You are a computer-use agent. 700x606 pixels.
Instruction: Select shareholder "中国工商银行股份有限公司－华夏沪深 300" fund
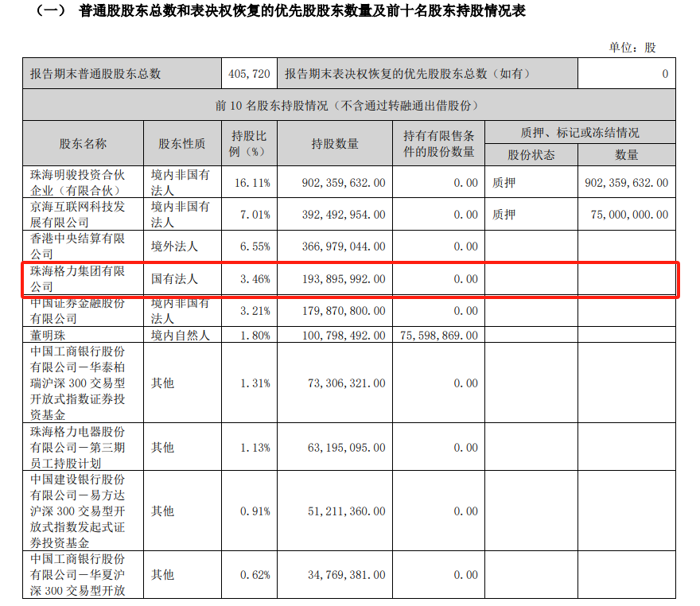[x=78, y=575]
